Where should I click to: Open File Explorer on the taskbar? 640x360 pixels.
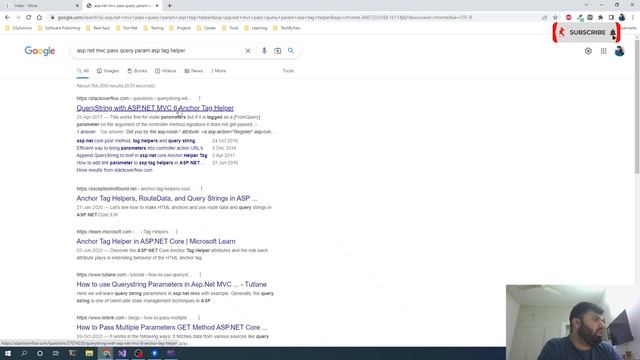89,353
